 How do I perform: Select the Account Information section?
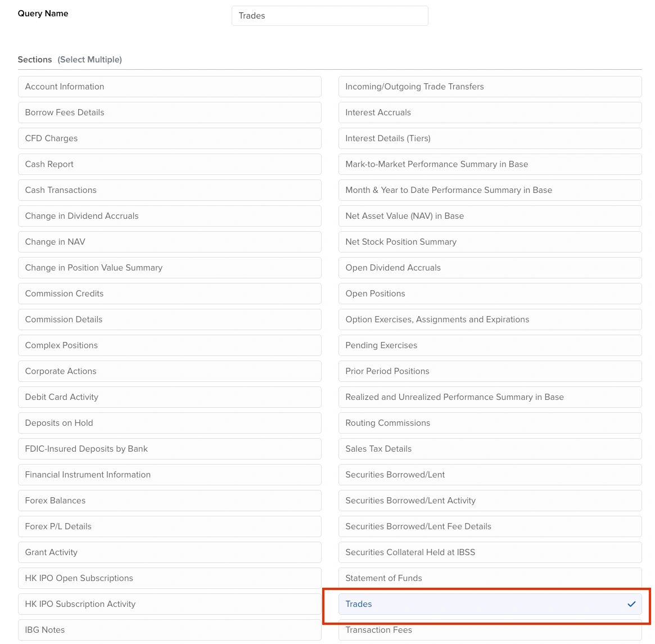[x=169, y=87]
